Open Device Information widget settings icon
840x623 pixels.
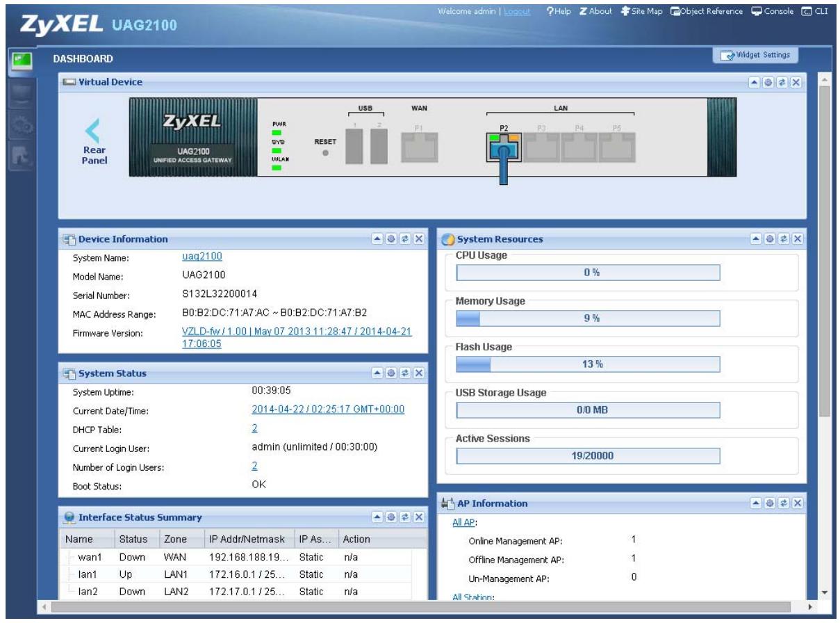[x=392, y=238]
